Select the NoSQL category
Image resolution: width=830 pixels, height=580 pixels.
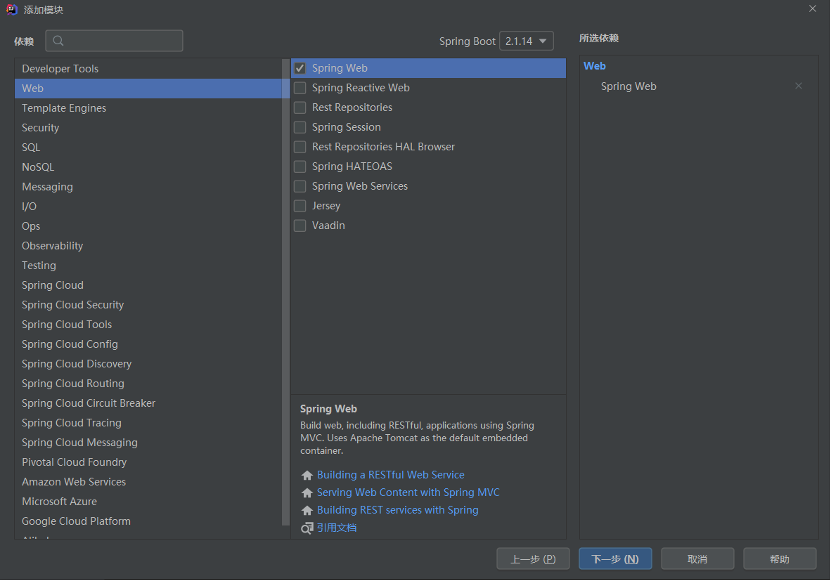click(149, 167)
